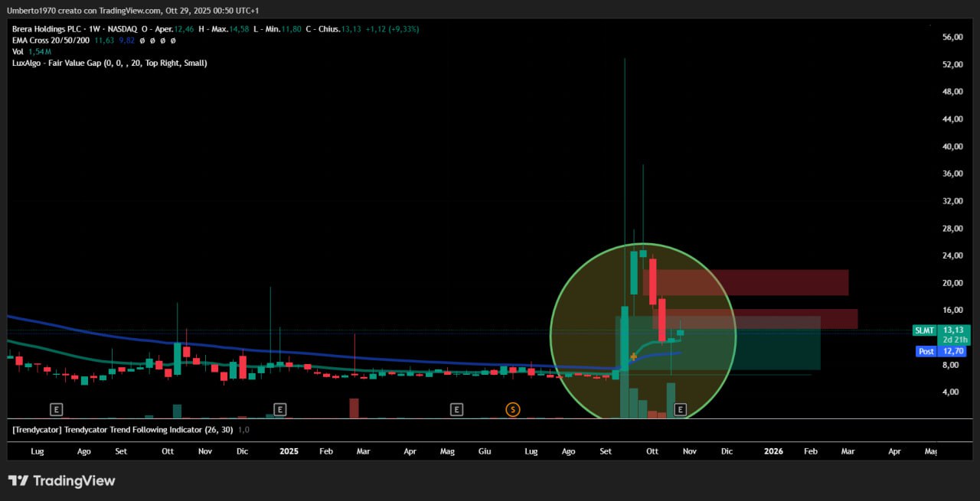Viewport: 980px width, 501px height.
Task: Click the blue EMA value 9,82
Action: (x=127, y=40)
